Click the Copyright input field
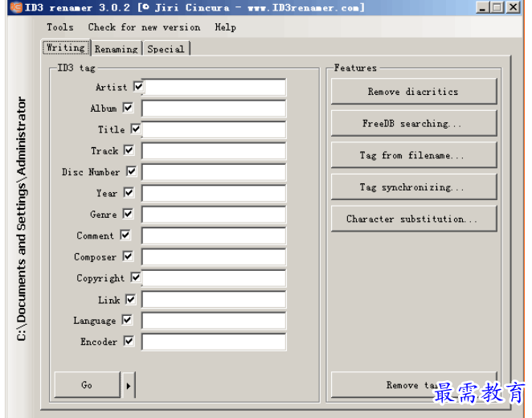This screenshot has height=418, width=532. (214, 278)
